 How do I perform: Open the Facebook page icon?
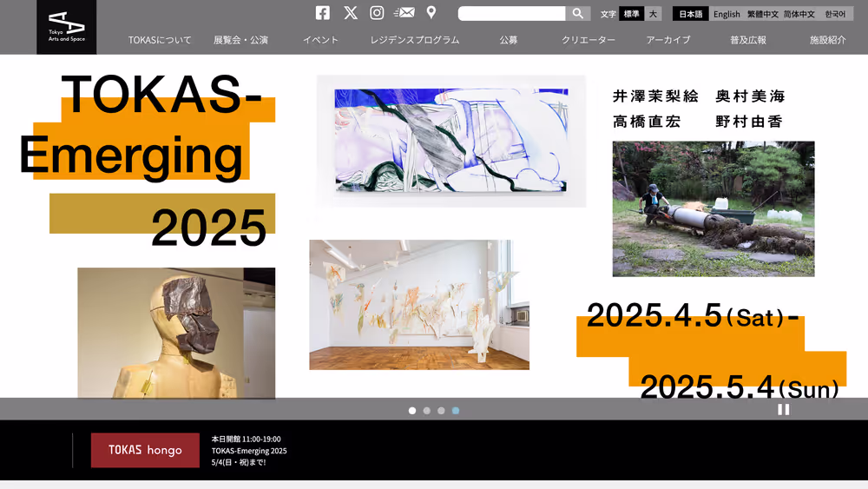click(323, 13)
